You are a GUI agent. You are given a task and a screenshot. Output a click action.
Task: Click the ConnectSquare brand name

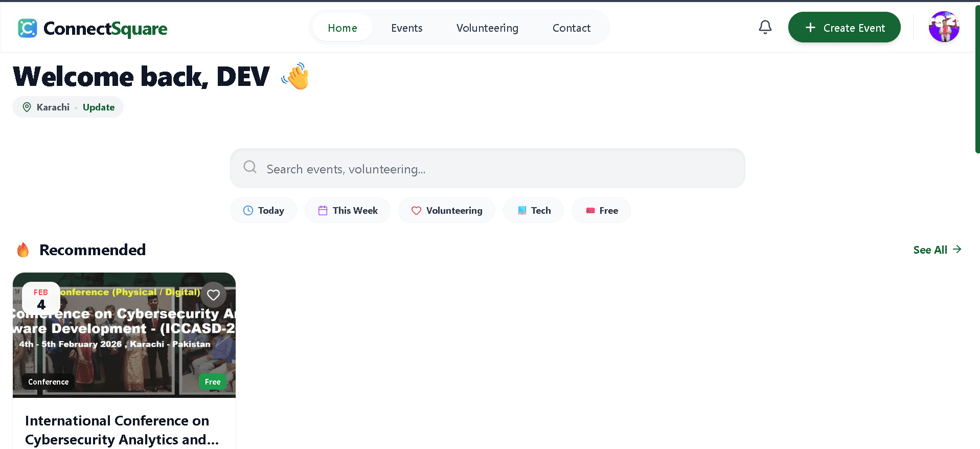105,29
